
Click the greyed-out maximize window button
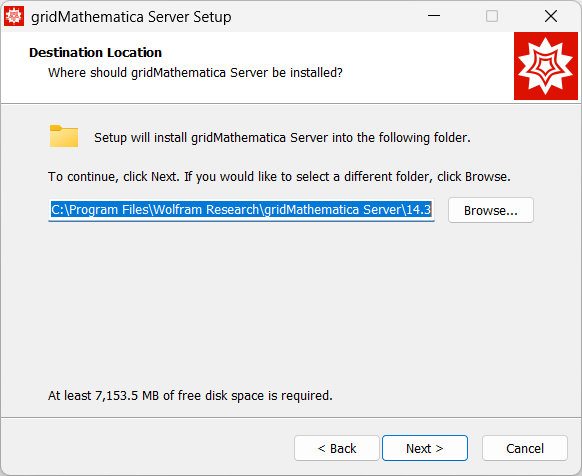tap(492, 16)
